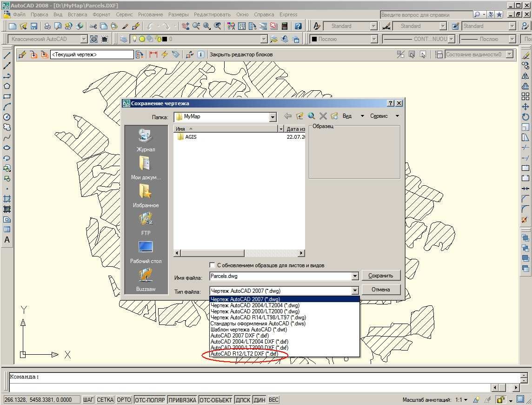The width and height of the screenshot is (532, 405).
Task: Click the Back arrow in save dialog
Action: pos(288,116)
